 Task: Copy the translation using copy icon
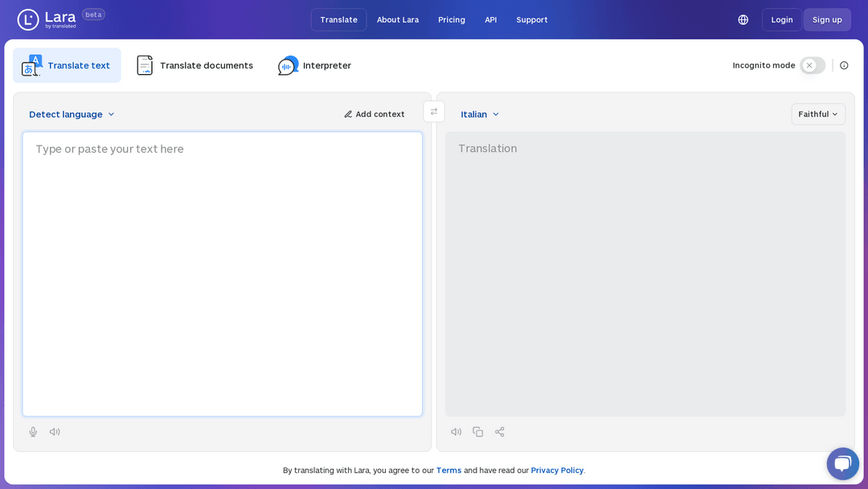pos(477,432)
